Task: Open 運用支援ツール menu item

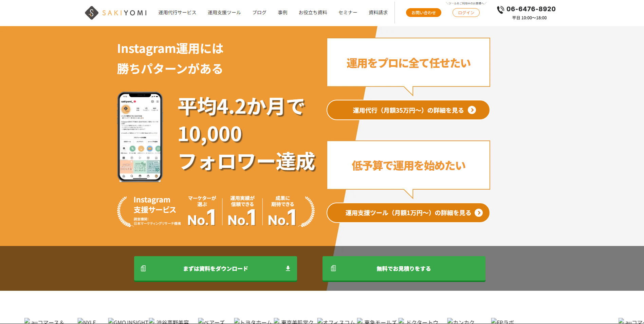Action: pyautogui.click(x=224, y=13)
